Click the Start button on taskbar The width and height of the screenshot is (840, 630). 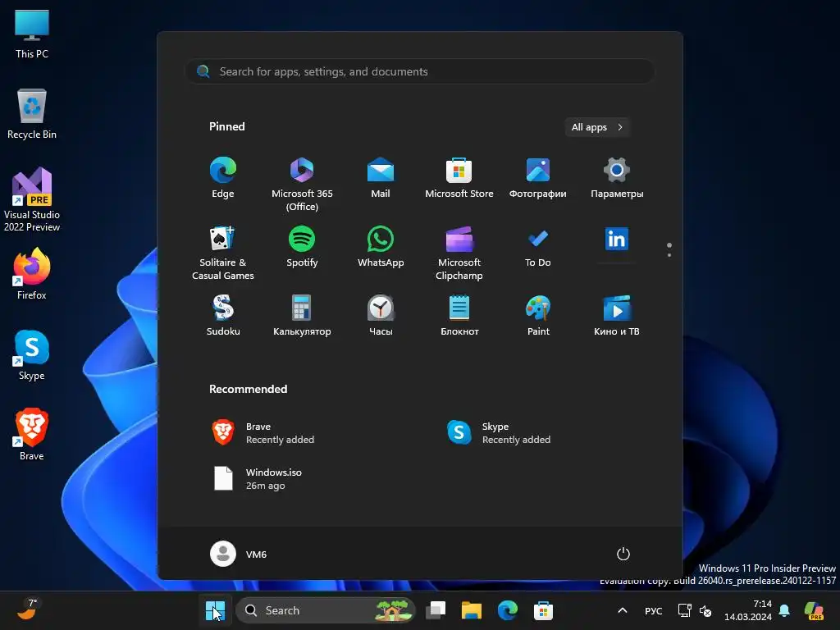(x=216, y=610)
